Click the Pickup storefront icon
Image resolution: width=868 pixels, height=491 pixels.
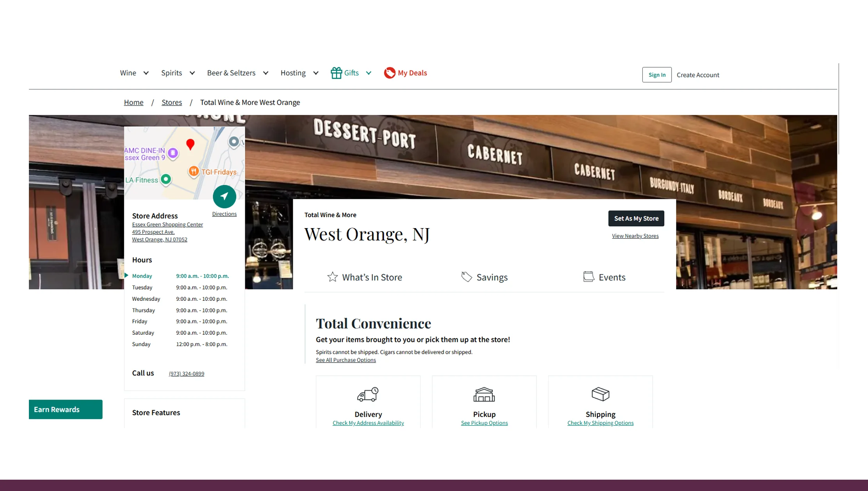(x=484, y=394)
